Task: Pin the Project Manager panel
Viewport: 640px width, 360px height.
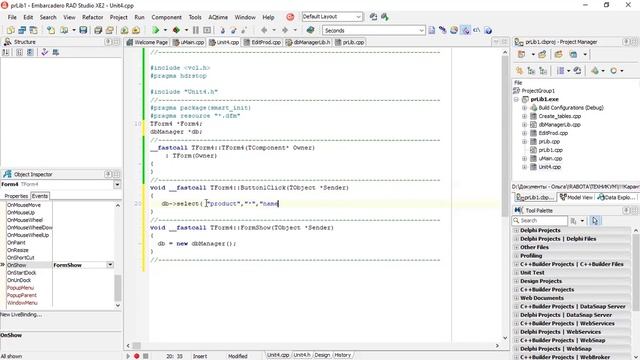Action: pyautogui.click(x=627, y=42)
